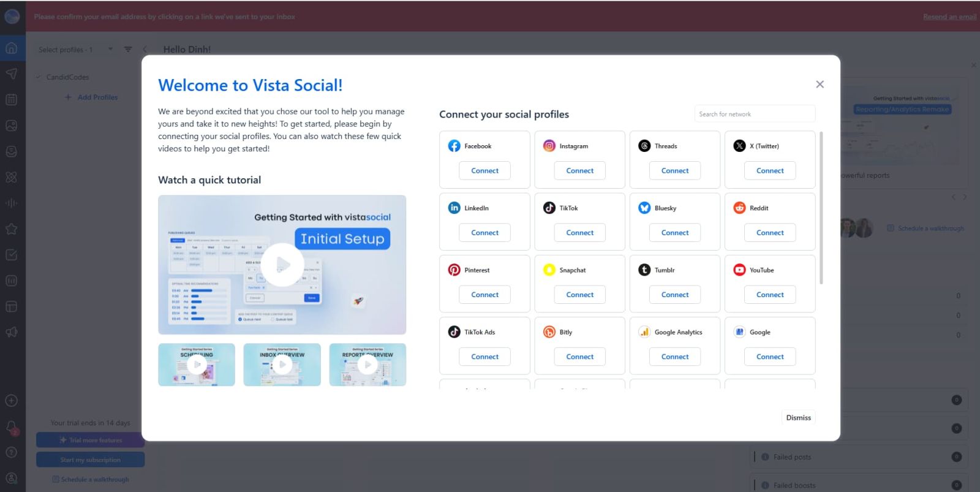Open the home icon in left sidebar
980x492 pixels.
[12, 48]
